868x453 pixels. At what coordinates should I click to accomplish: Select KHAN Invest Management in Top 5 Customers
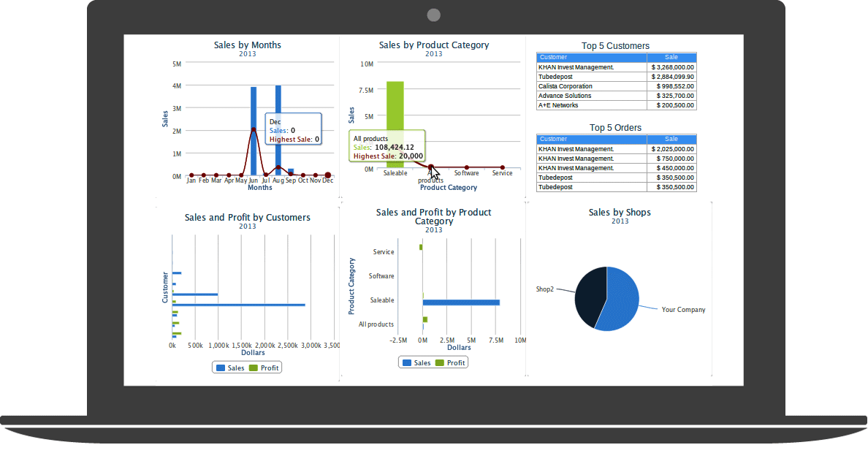(x=591, y=67)
